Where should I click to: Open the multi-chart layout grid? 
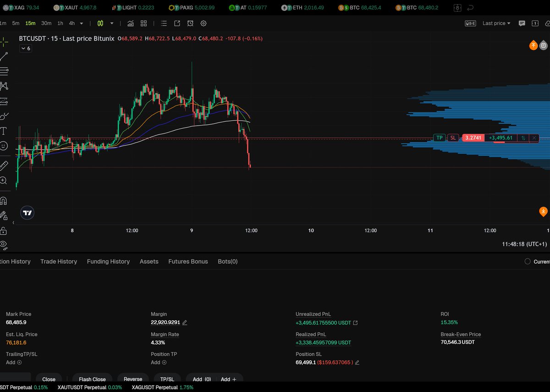[143, 23]
